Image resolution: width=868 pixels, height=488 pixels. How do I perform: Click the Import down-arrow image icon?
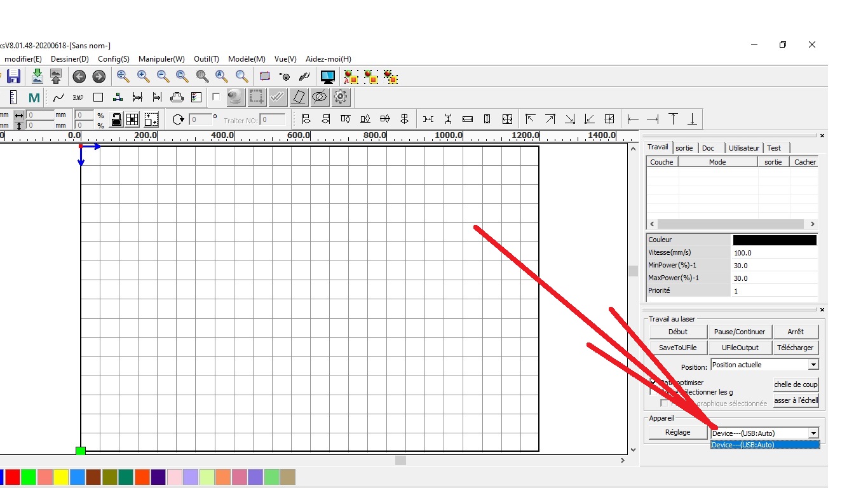pyautogui.click(x=37, y=77)
